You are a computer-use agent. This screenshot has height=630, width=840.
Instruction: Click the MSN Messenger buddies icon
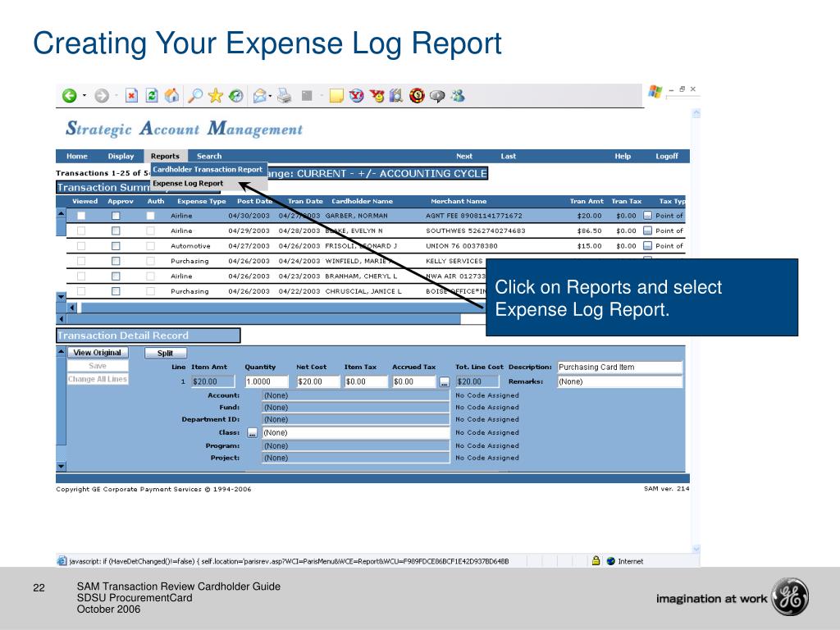coord(458,96)
